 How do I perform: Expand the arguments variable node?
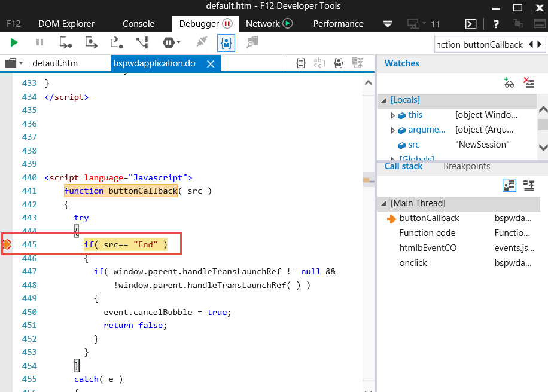392,130
